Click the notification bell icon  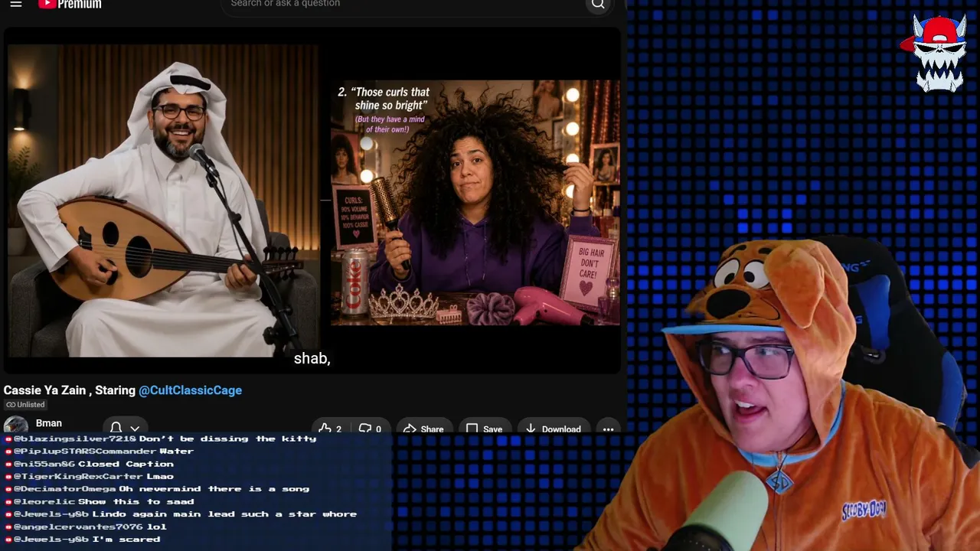[116, 429]
